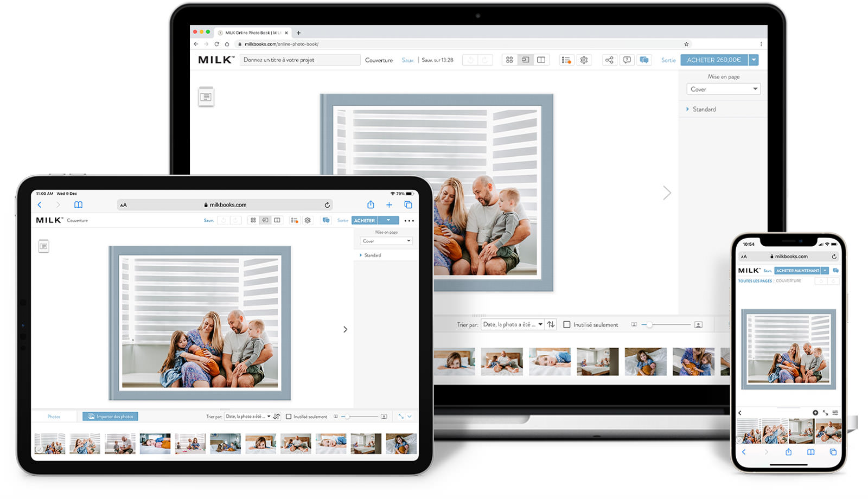Open a new tab in laptop browser
Image resolution: width=868 pixels, height=499 pixels.
click(x=298, y=33)
